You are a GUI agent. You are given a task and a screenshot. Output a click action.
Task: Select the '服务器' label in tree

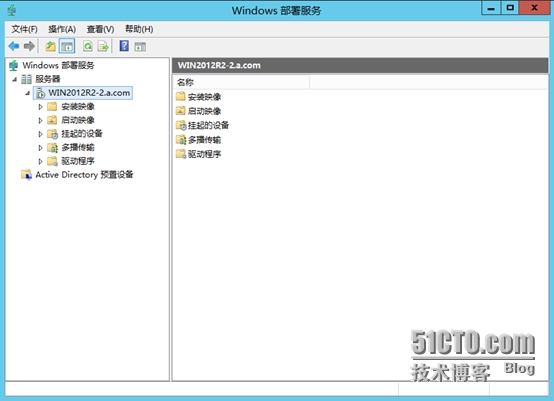coord(48,79)
